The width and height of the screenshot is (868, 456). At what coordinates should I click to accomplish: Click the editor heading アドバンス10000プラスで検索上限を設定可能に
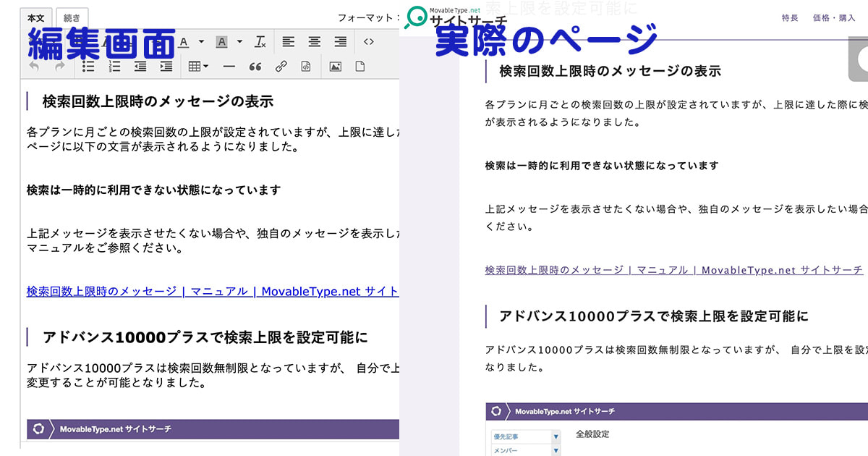pyautogui.click(x=205, y=337)
